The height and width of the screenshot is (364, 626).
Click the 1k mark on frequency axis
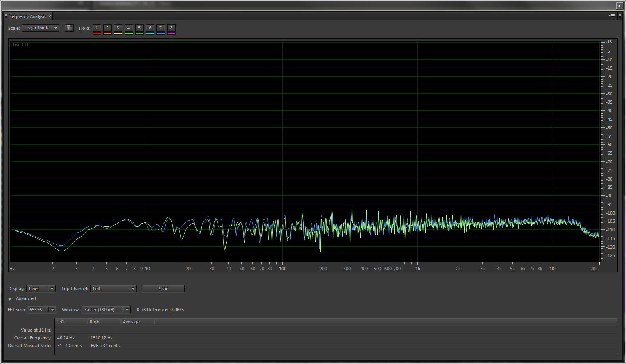[418, 269]
